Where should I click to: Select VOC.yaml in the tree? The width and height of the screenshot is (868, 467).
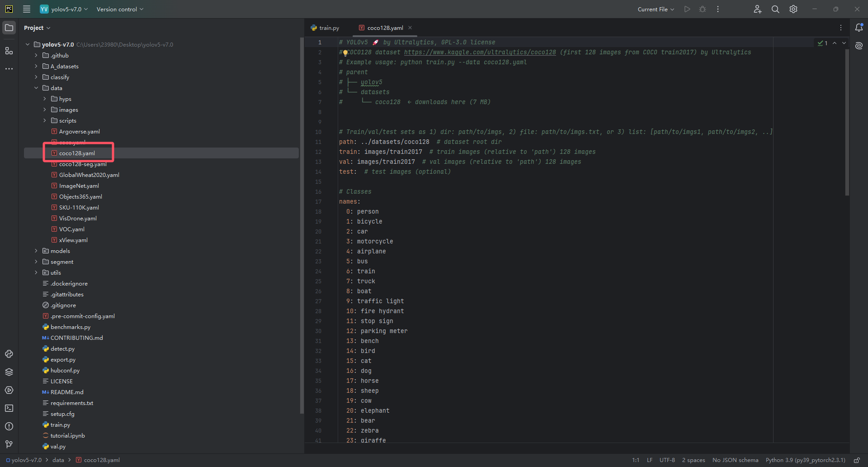coord(72,229)
